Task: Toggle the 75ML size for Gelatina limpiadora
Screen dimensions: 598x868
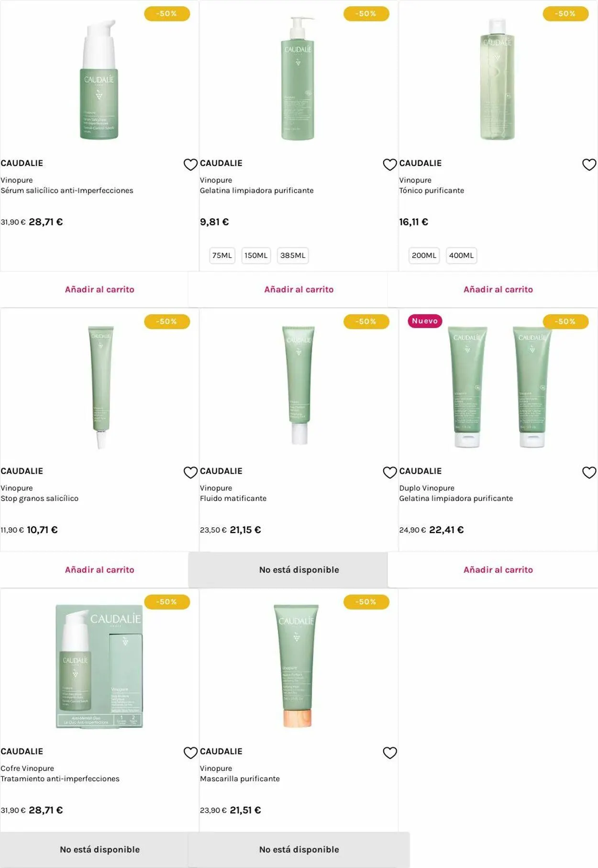Action: pyautogui.click(x=222, y=256)
